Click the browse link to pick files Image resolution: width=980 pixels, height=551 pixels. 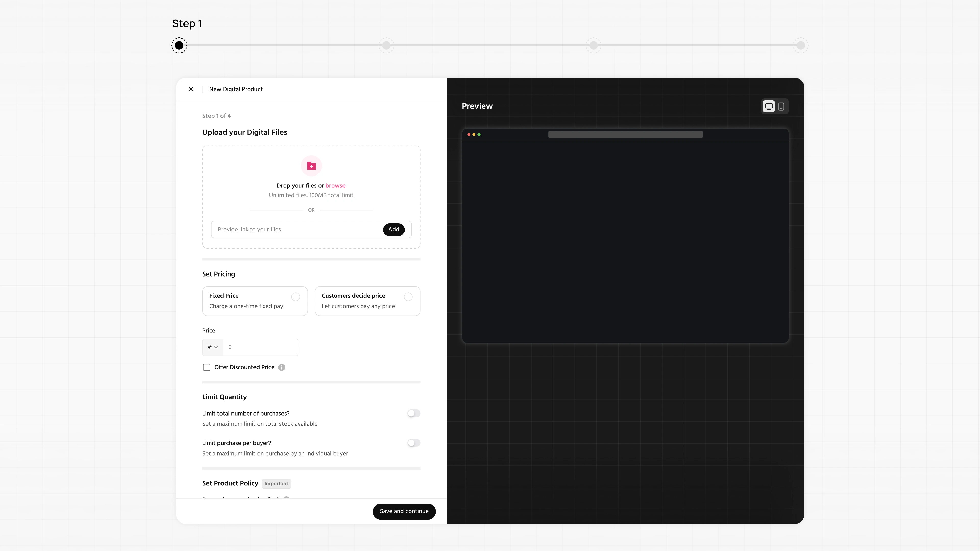(335, 185)
